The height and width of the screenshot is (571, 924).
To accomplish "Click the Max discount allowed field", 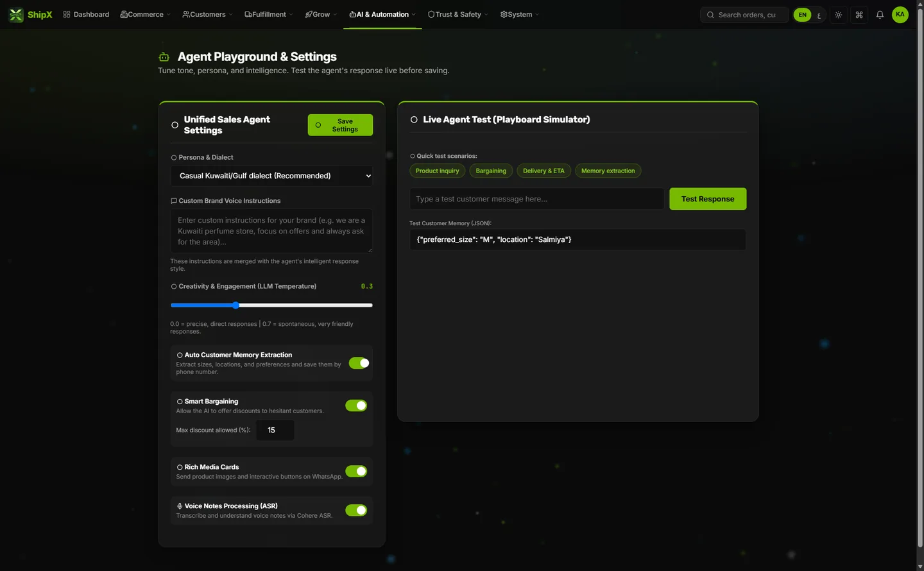I will [x=275, y=430].
